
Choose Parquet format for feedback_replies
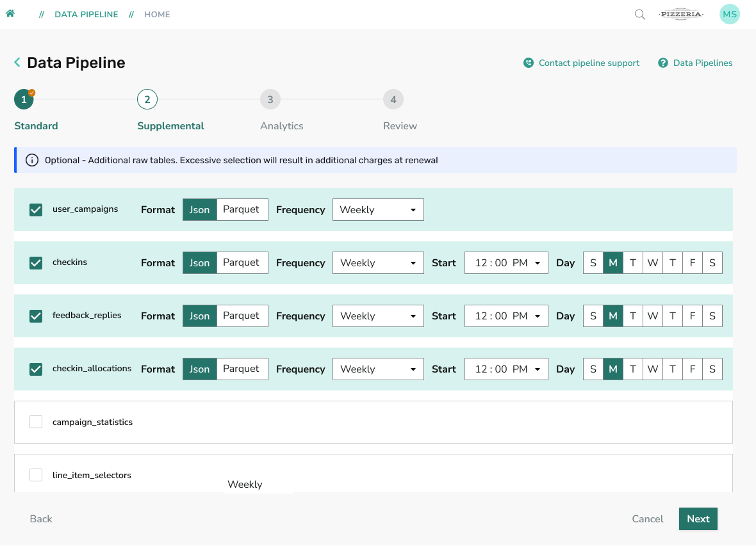pos(242,316)
